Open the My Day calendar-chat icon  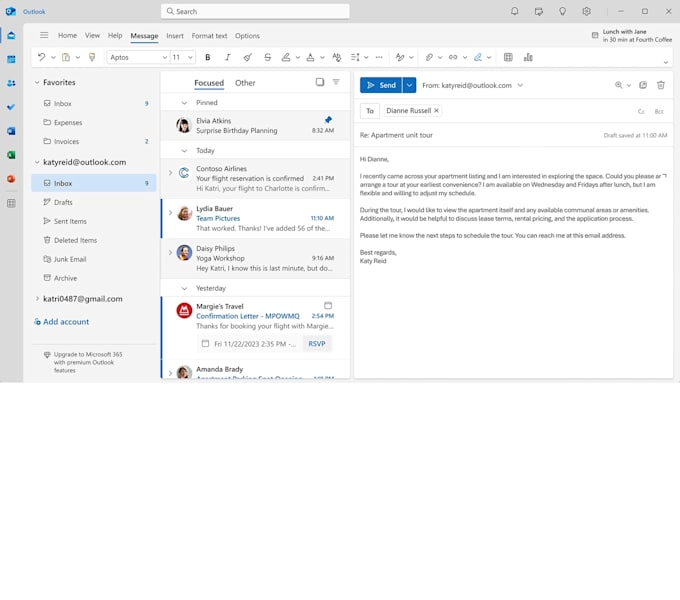pos(539,11)
